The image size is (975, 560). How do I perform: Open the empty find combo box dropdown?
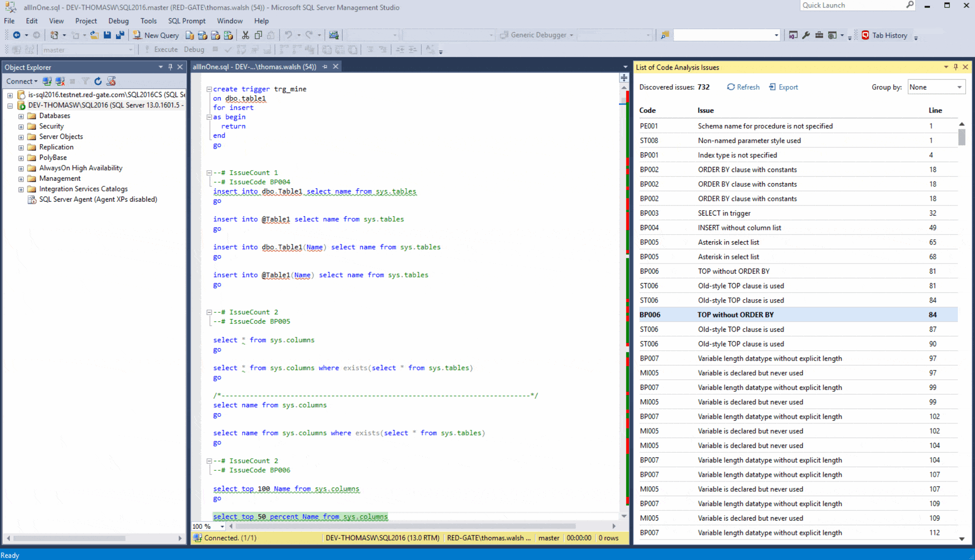tap(776, 35)
